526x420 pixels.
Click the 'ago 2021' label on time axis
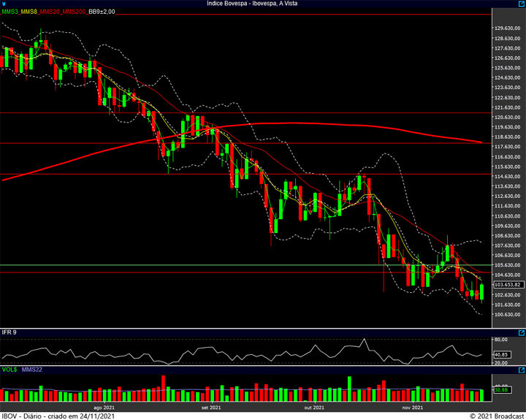point(104,407)
